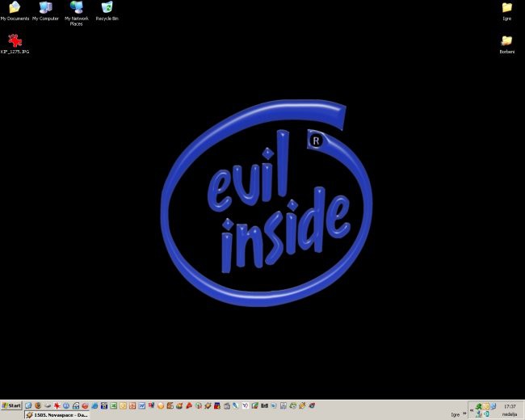Launch the printer icon beside the blue pen
The width and height of the screenshot is (525, 420).
[227, 405]
